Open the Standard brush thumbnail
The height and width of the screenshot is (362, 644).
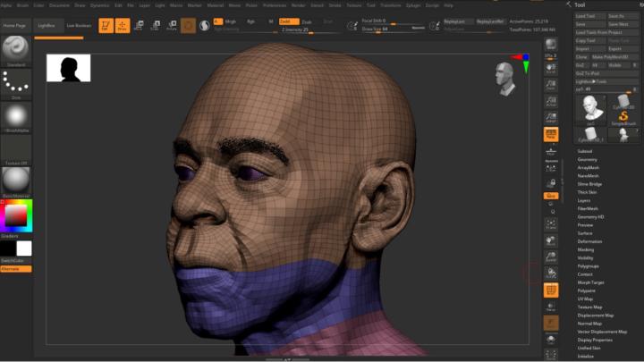(16, 49)
